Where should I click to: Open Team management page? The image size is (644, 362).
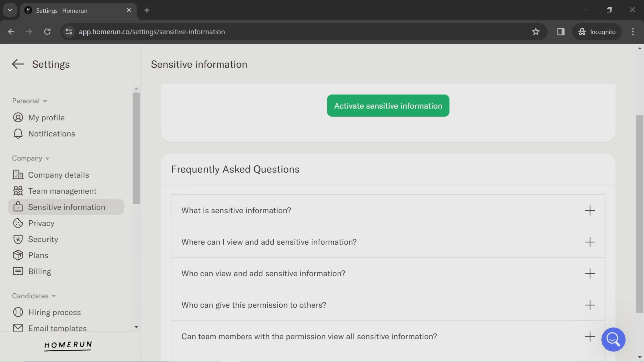click(62, 191)
